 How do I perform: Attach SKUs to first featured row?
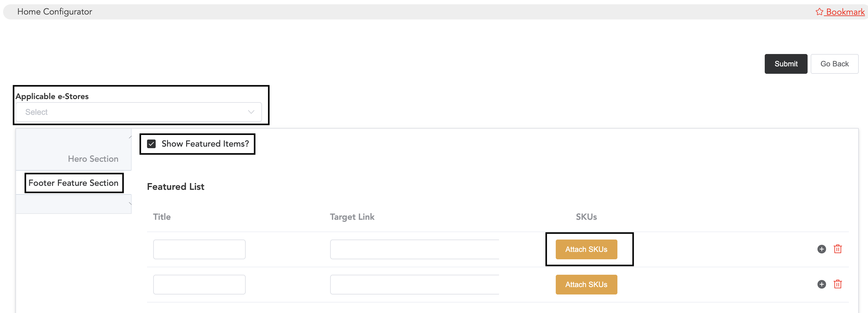586,249
